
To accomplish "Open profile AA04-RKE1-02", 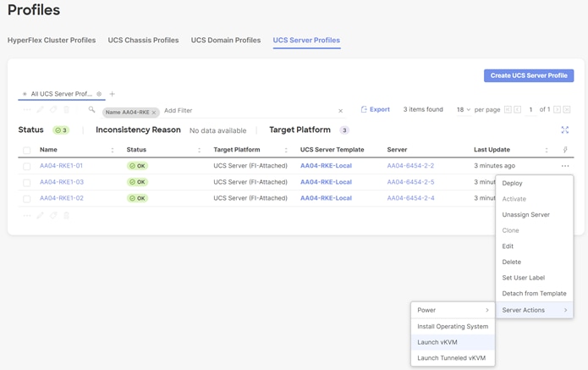I will pyautogui.click(x=62, y=198).
